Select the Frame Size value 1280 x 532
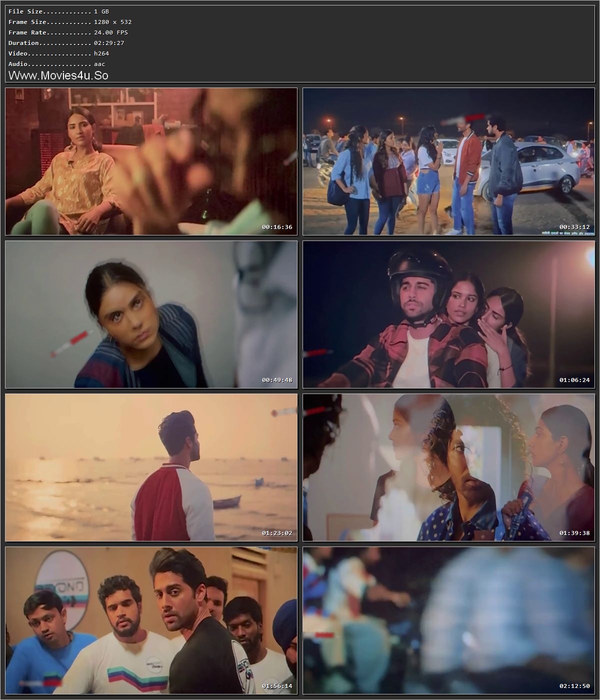The width and height of the screenshot is (600, 700). 113,22
